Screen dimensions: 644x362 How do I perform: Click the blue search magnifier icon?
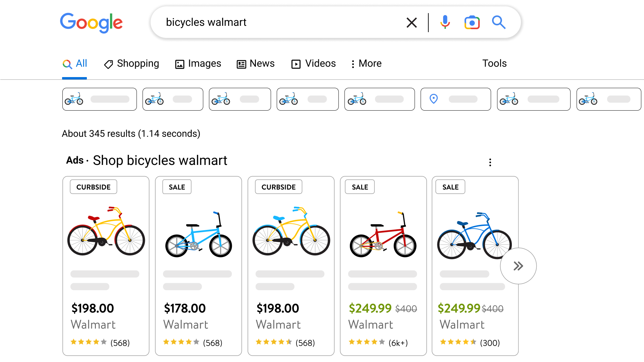pyautogui.click(x=498, y=22)
